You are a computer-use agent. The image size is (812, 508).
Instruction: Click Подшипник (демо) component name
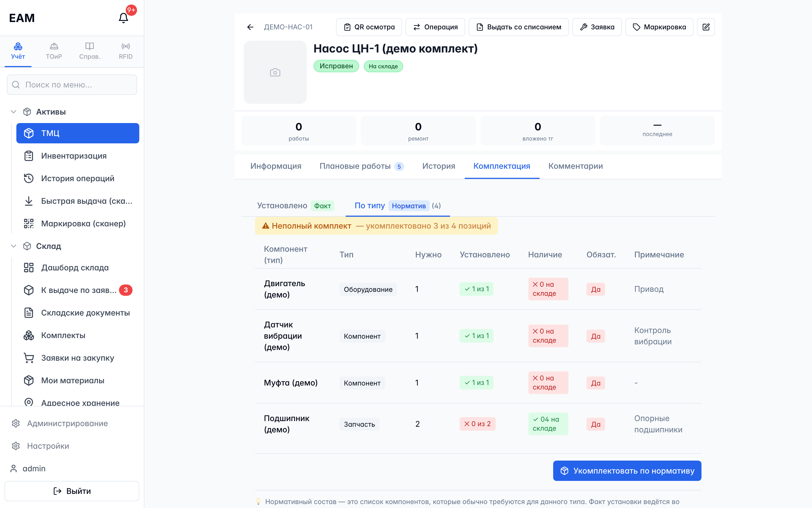(286, 424)
